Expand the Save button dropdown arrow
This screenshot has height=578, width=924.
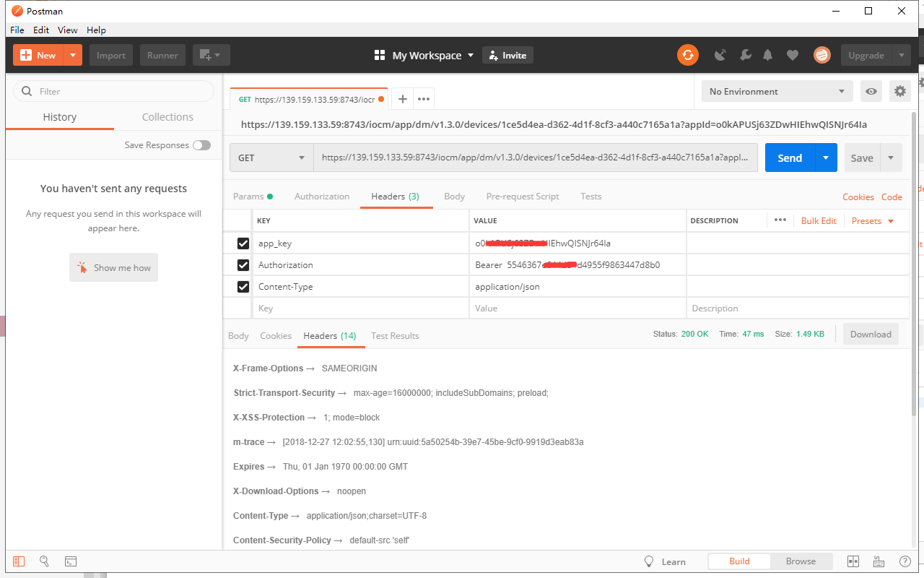click(891, 158)
